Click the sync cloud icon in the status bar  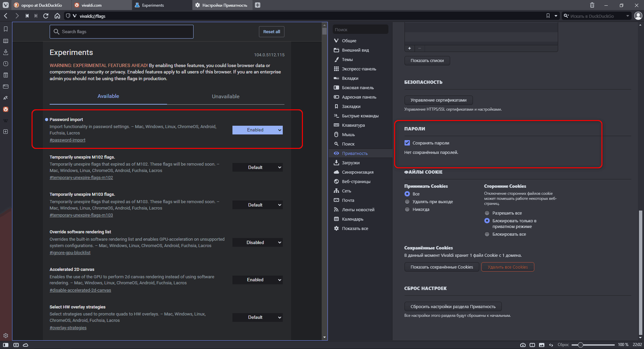pos(25,345)
